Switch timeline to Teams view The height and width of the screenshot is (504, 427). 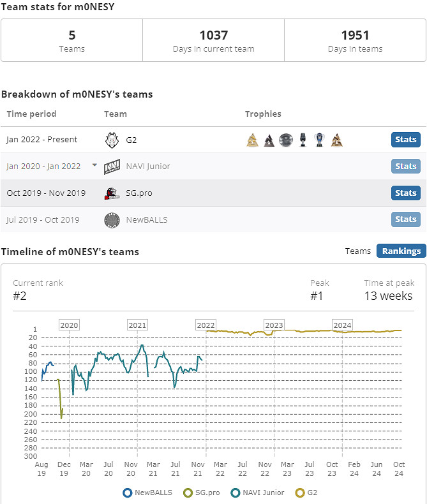coord(358,251)
